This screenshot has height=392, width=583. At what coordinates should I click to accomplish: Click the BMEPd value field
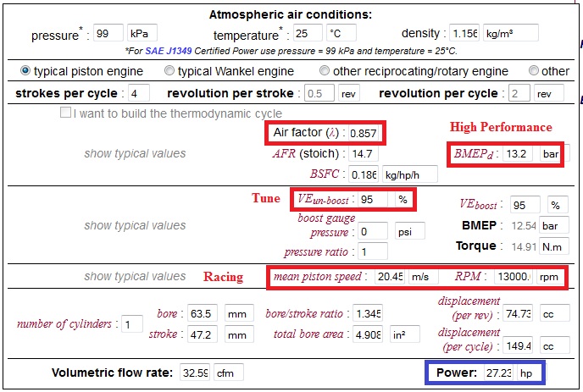[519, 154]
